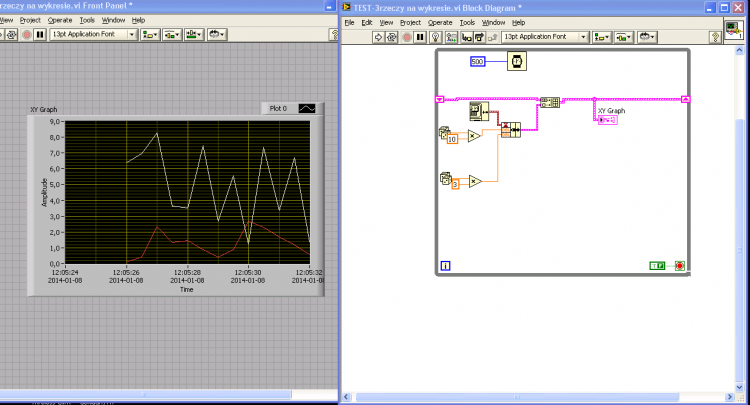Click Abort Execution in Block Diagram toolbar
The height and width of the screenshot is (405, 750).
(x=407, y=37)
